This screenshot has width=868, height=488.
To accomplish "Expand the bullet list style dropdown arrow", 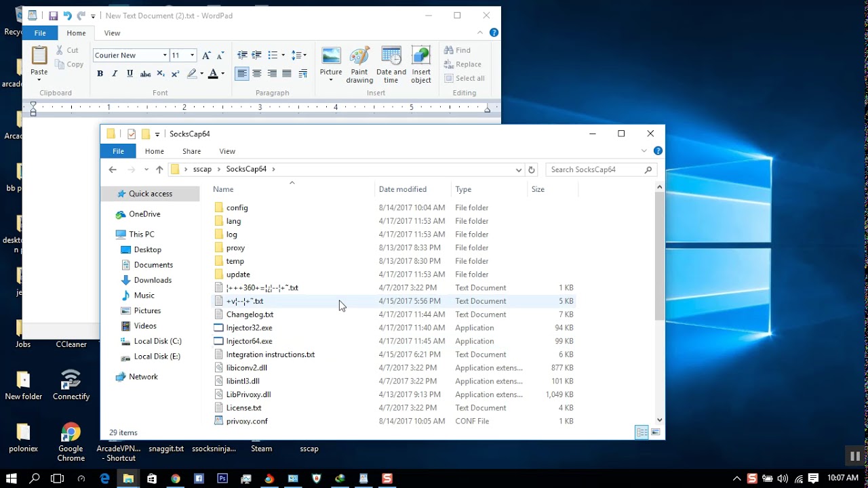I will coord(282,56).
